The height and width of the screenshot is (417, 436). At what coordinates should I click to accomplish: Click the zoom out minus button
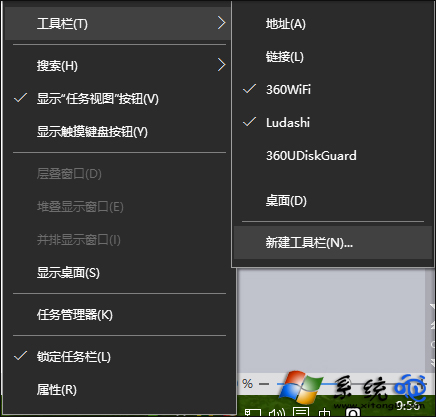[x=264, y=384]
